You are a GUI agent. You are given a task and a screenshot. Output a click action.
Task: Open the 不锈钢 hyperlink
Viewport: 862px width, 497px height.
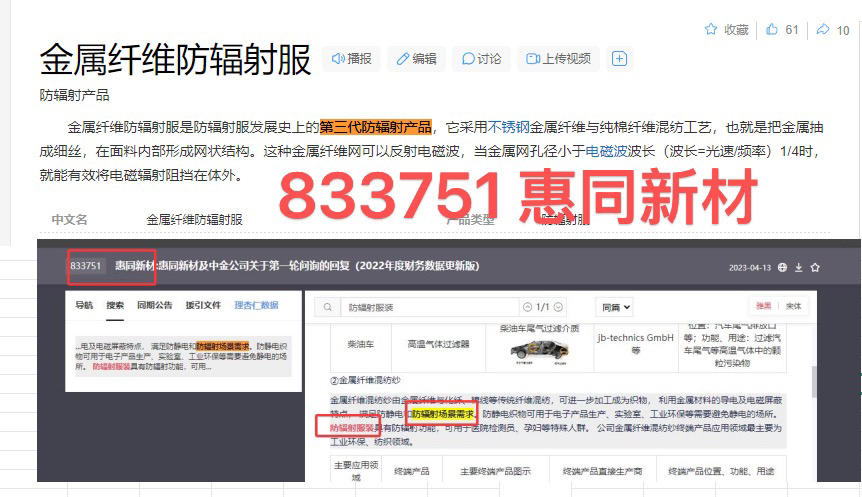pos(509,128)
